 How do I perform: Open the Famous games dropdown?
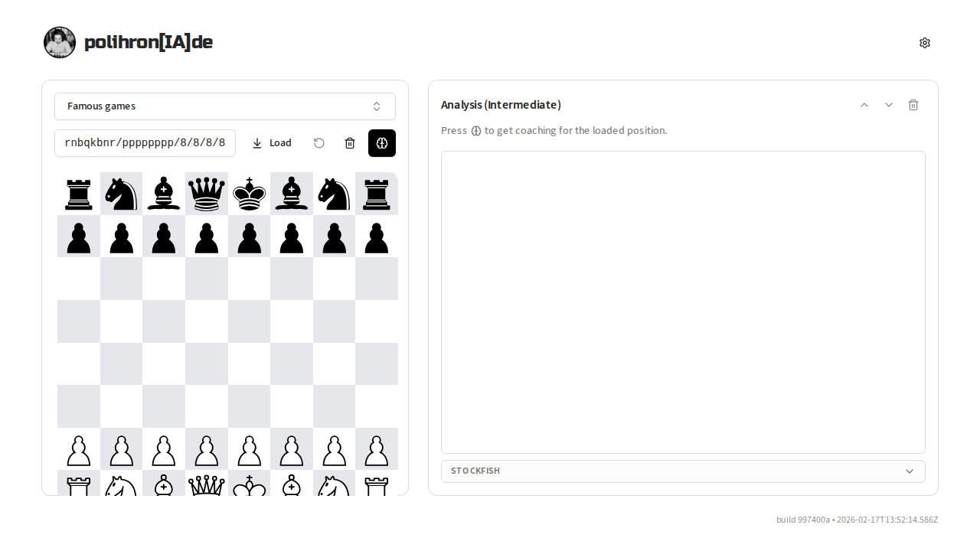pos(224,106)
